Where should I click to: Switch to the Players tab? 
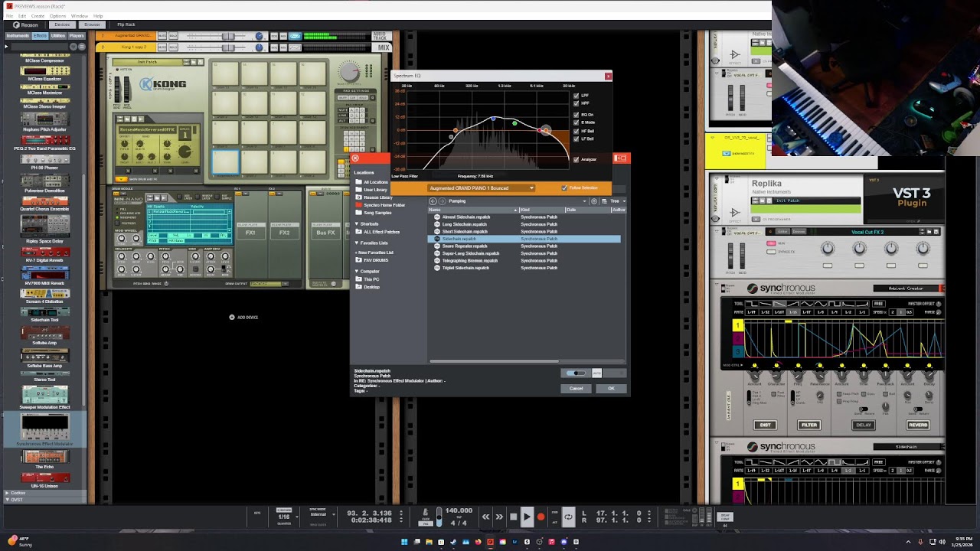coord(77,36)
